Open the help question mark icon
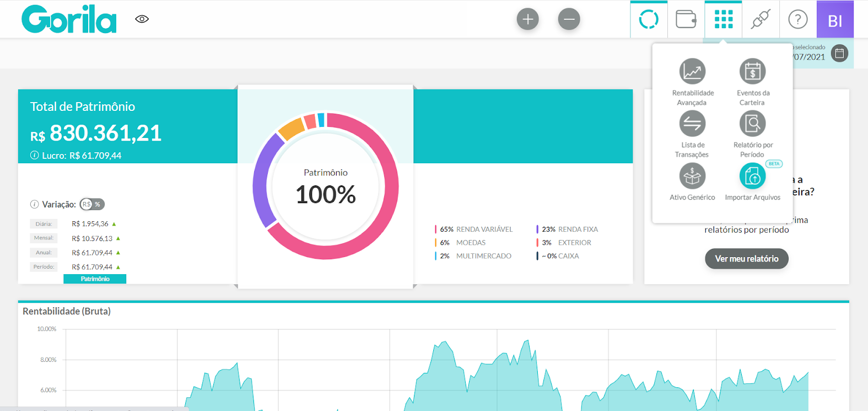 coord(797,19)
